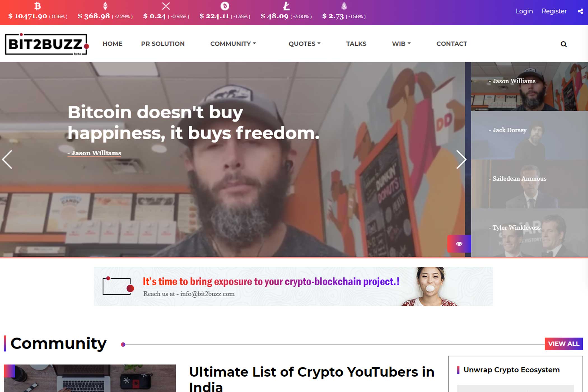
Task: Toggle the eye icon on the slider
Action: click(x=459, y=244)
